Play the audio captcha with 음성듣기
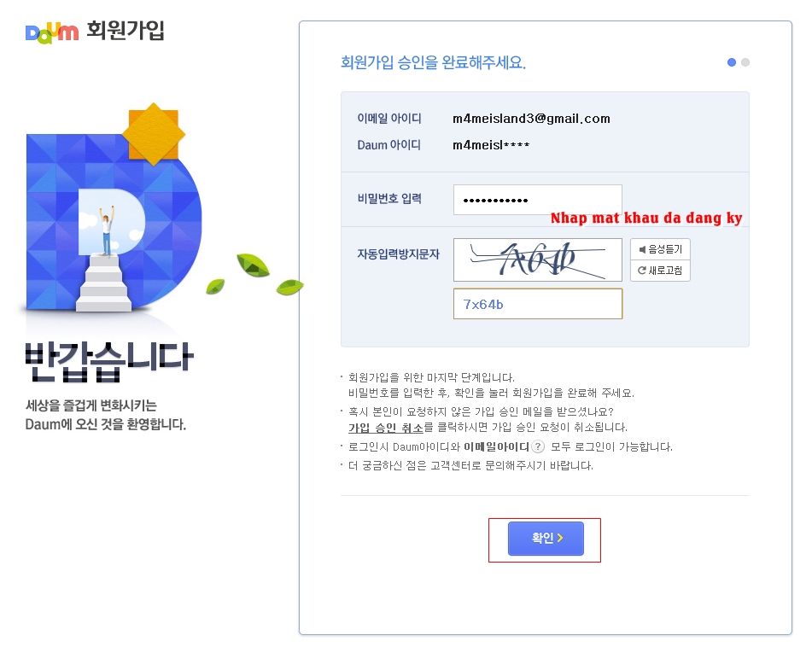This screenshot has height=653, width=812. [x=660, y=249]
